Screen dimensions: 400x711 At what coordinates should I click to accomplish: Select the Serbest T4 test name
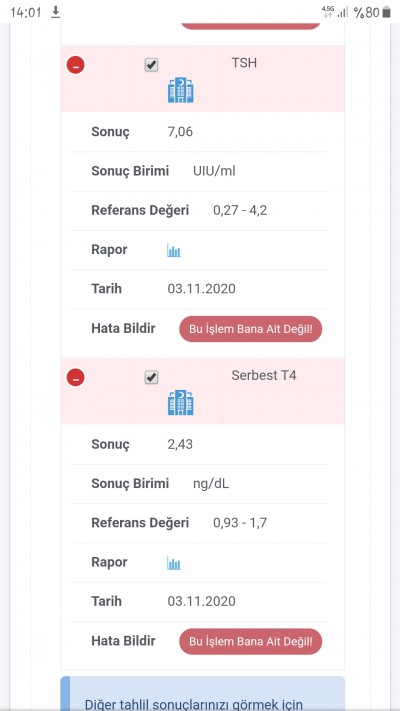coord(264,375)
